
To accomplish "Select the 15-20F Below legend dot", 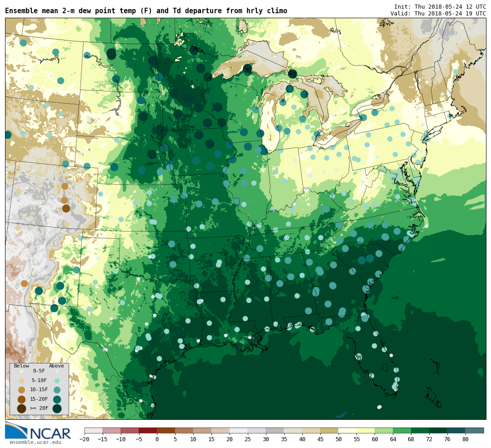I will pos(22,399).
